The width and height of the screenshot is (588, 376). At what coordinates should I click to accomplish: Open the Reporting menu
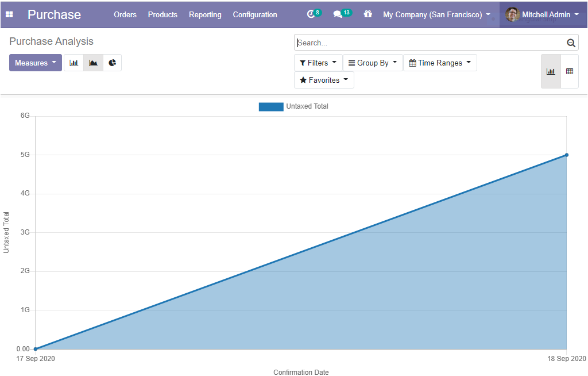[x=205, y=14]
